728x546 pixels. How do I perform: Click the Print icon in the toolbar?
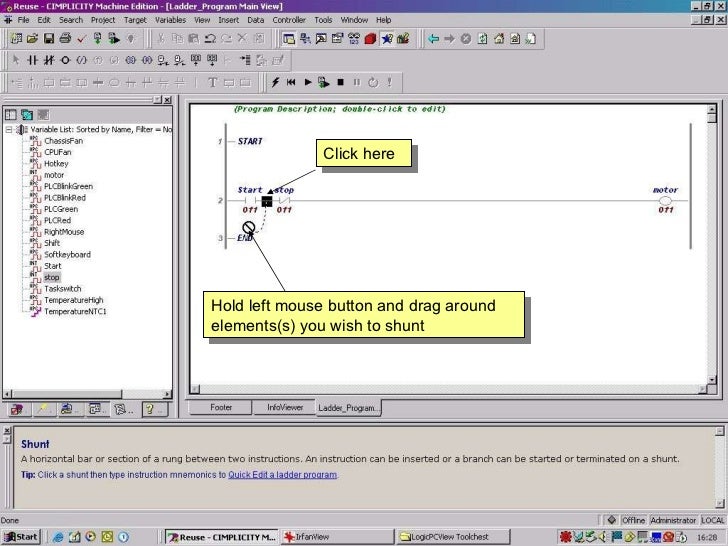tap(65, 39)
